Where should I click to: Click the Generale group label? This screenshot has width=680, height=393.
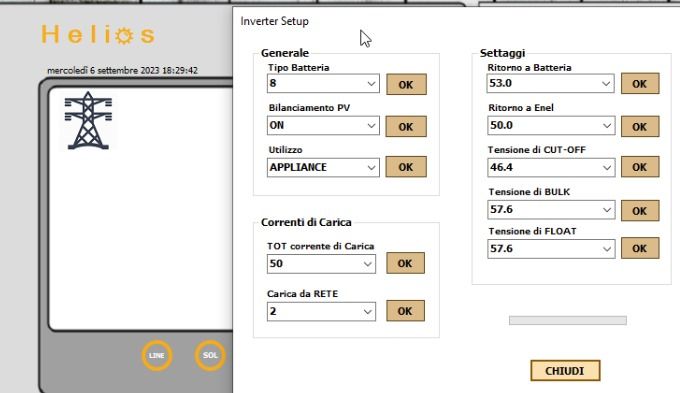285,53
